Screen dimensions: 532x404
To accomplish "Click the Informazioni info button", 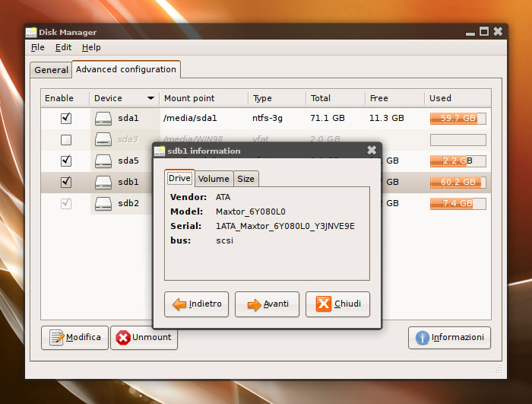I will pos(449,338).
